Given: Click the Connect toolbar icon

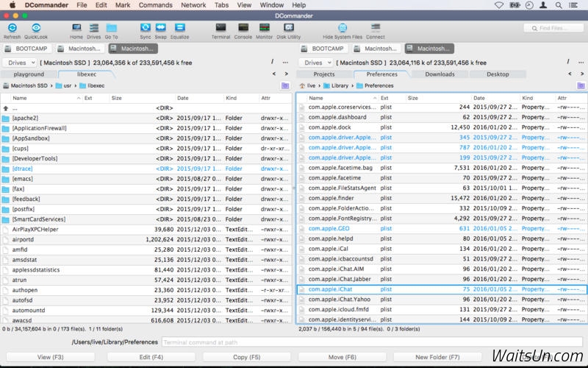Looking at the screenshot, I should 376,28.
